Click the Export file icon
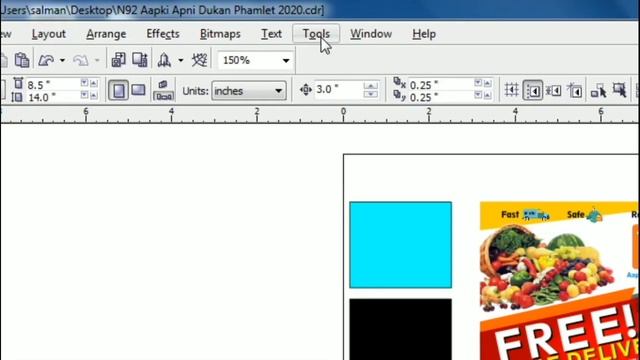The height and width of the screenshot is (360, 640). [140, 60]
